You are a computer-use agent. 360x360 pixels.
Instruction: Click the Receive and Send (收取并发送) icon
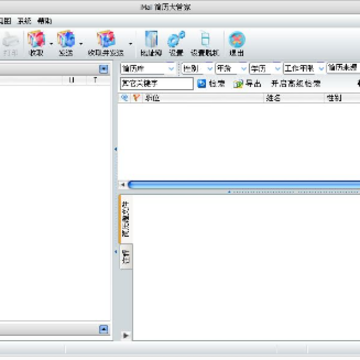pos(106,39)
